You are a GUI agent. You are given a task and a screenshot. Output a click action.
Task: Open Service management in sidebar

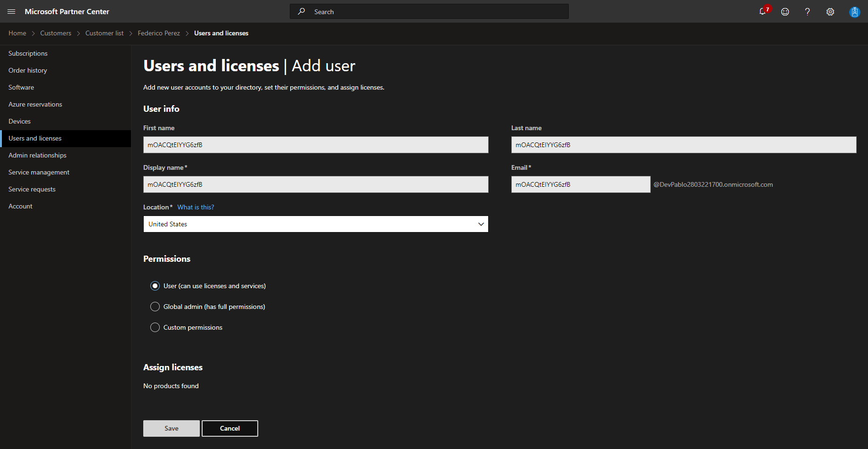(66, 172)
